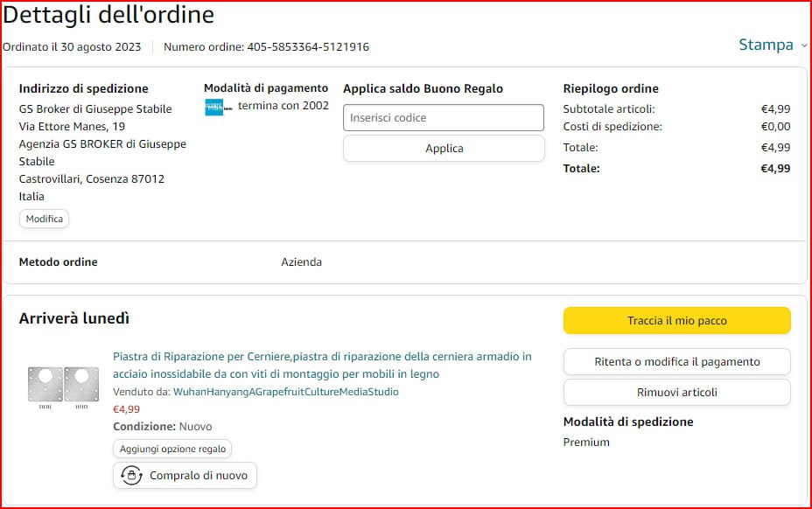Select order number 405-5853364-5121916 text
The height and width of the screenshot is (509, 812).
[308, 47]
